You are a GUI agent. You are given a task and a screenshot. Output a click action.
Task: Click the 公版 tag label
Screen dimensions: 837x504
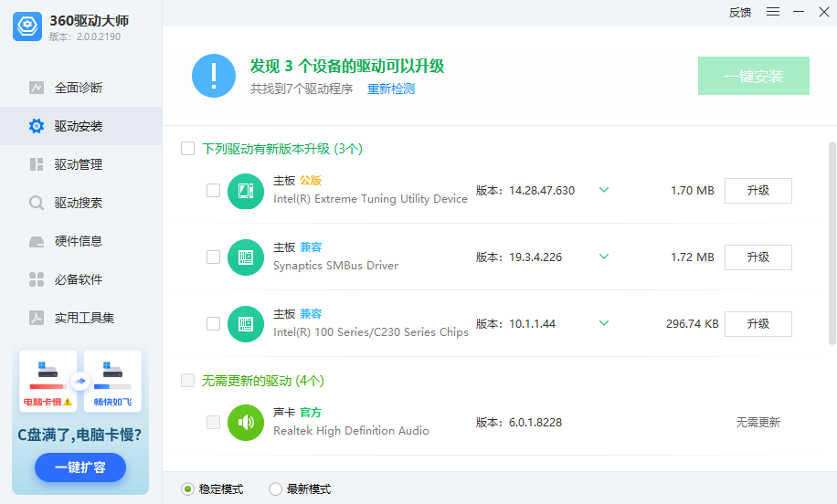(311, 181)
